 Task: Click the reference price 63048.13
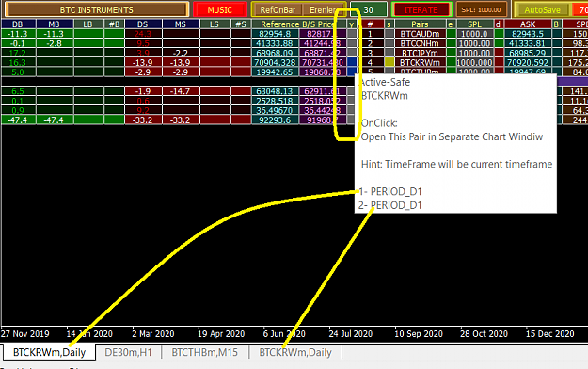275,91
